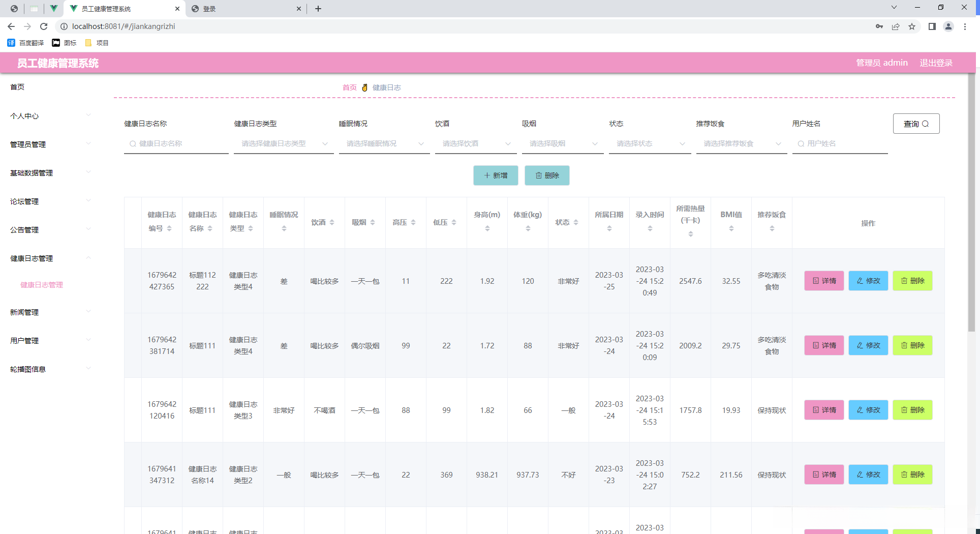This screenshot has height=534, width=980.
Task: Expand the 轮播图信息 sidebar menu
Action: [51, 369]
